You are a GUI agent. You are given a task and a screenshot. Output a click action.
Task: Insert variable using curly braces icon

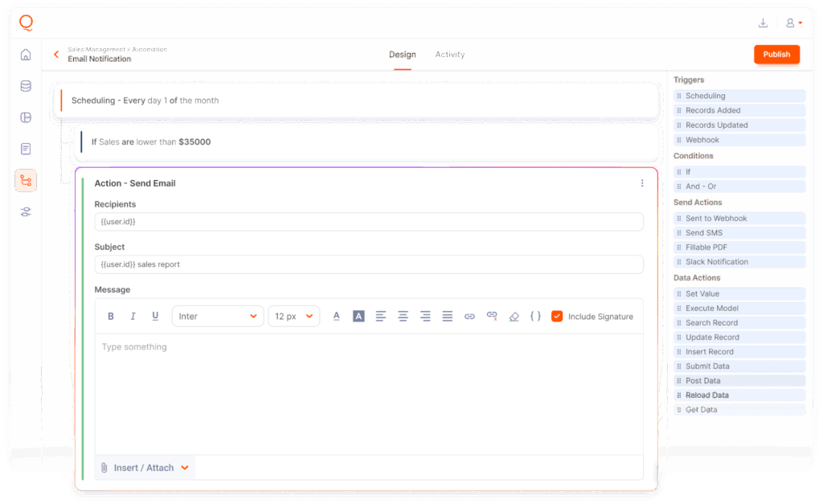click(x=535, y=317)
